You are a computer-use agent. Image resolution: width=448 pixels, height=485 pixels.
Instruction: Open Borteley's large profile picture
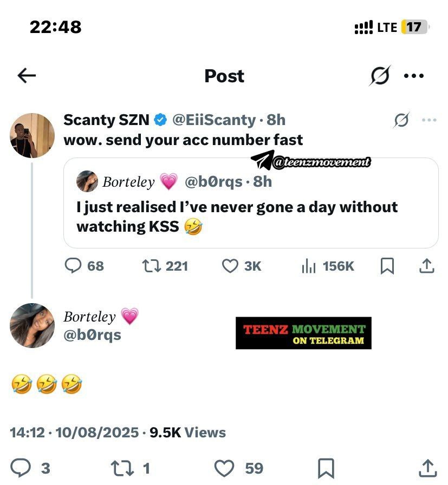[x=32, y=325]
